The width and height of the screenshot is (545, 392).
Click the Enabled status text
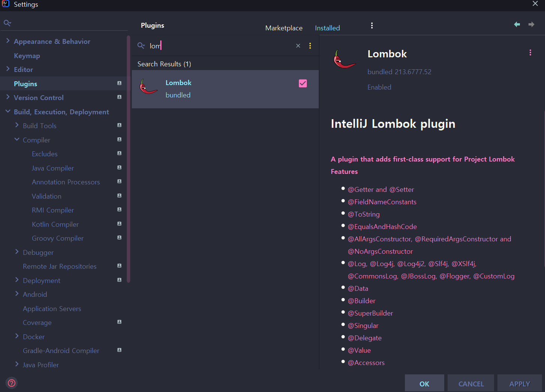(x=379, y=87)
